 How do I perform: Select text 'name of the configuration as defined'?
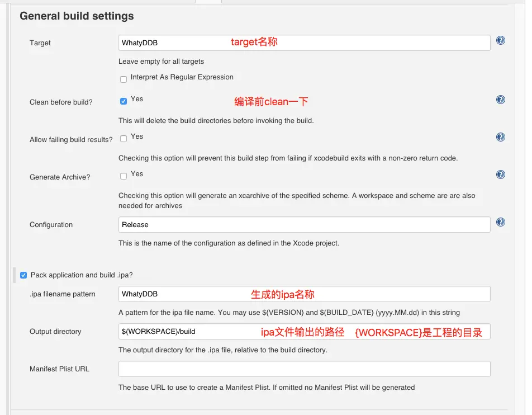229,243
